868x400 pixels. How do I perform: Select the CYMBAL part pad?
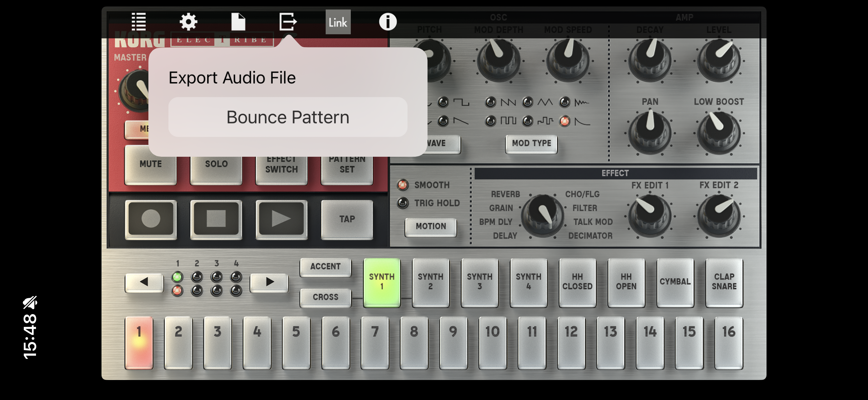pyautogui.click(x=675, y=282)
